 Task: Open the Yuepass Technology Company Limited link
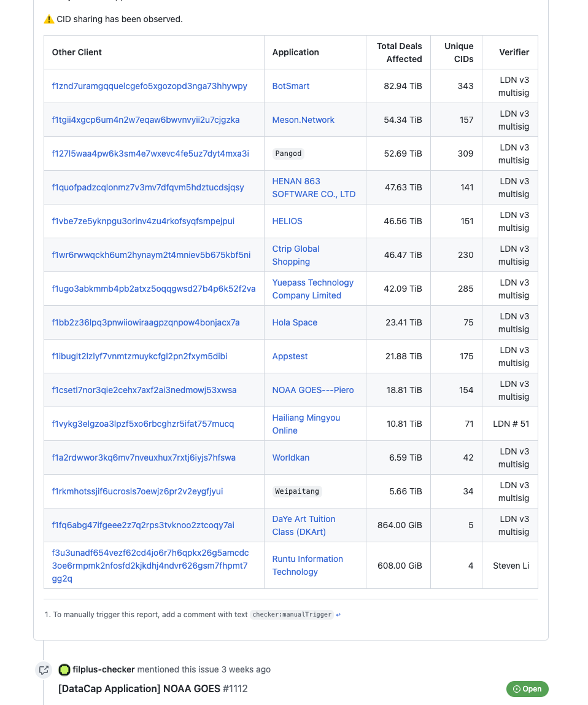click(312, 289)
